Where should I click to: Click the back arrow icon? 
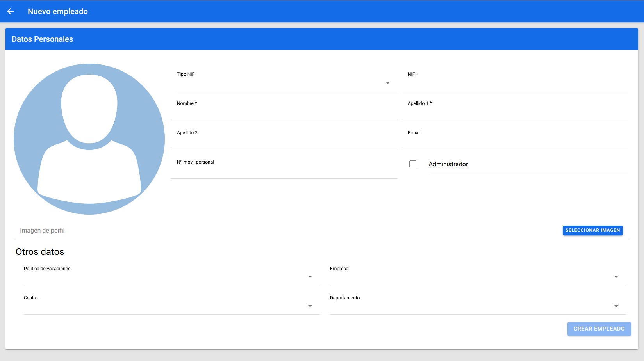coord(11,11)
